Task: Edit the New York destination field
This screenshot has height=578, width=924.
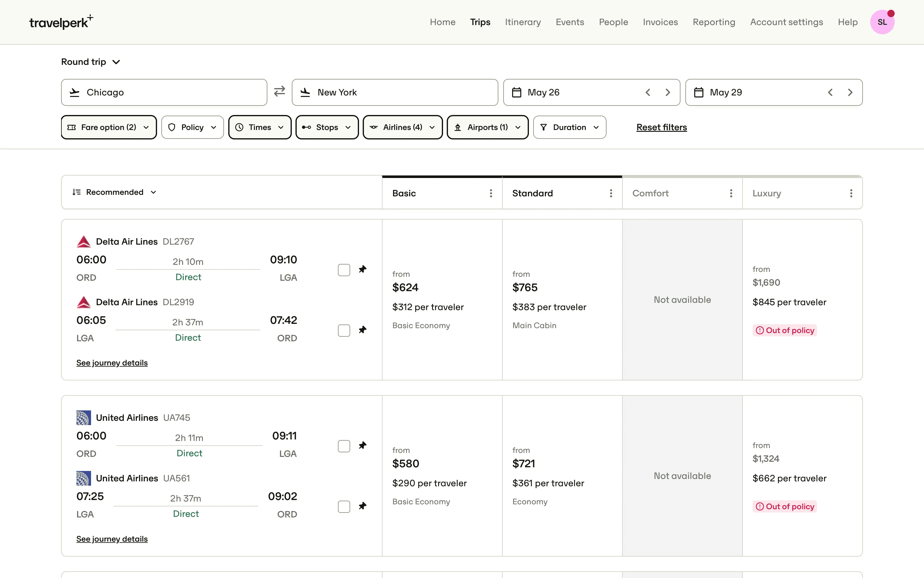Action: tap(395, 92)
